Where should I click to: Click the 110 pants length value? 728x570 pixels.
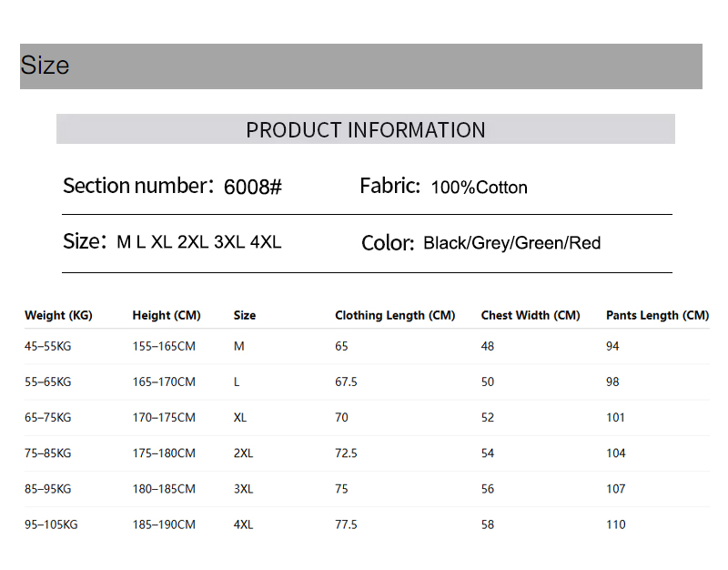click(x=615, y=524)
